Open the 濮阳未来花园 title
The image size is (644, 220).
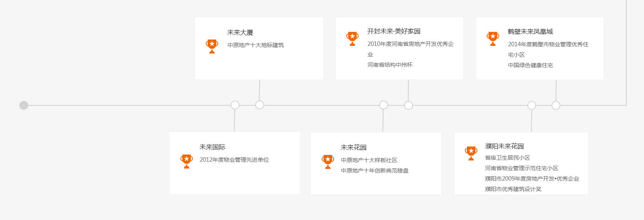tap(504, 146)
